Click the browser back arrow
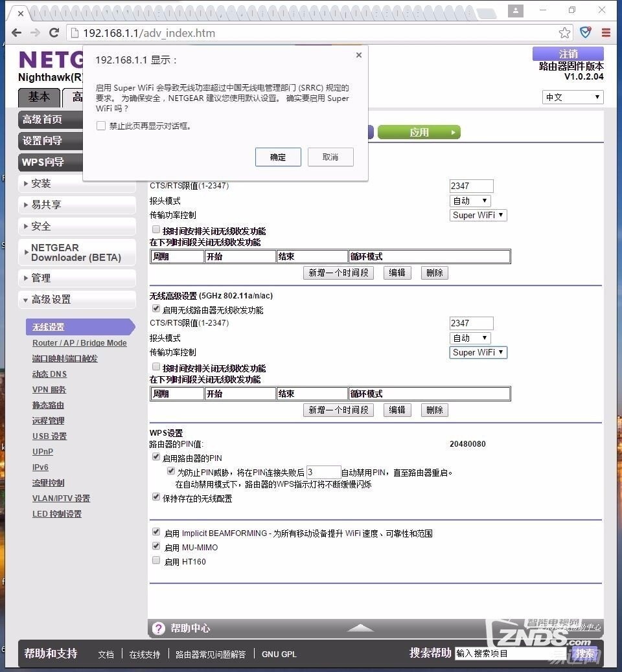622x672 pixels. [17, 33]
